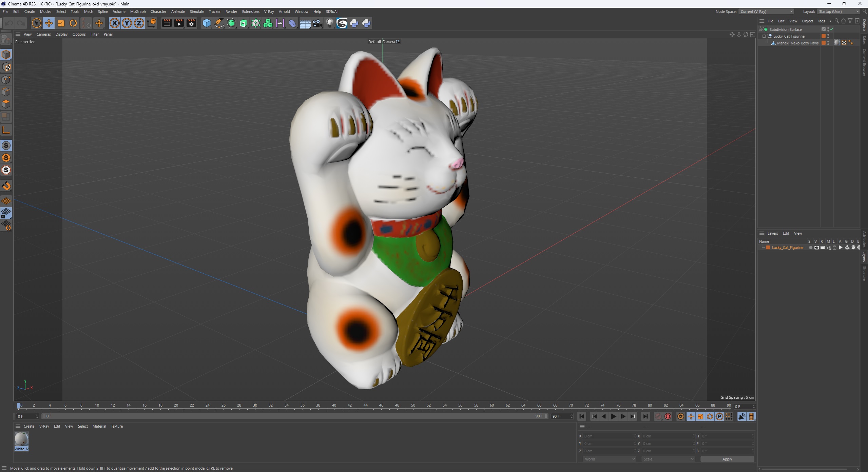This screenshot has width=868, height=472.
Task: Add a Light object
Action: pyautogui.click(x=329, y=23)
